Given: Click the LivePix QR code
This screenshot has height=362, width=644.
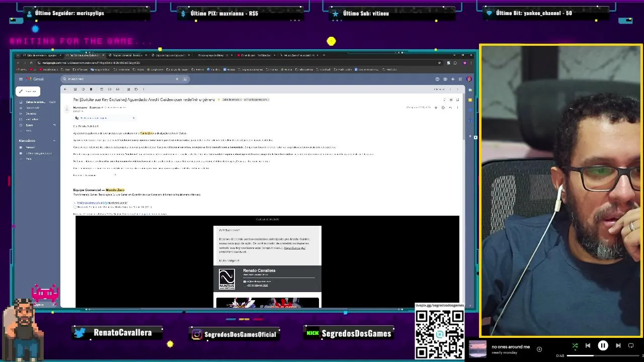Looking at the screenshot, I should 439,334.
